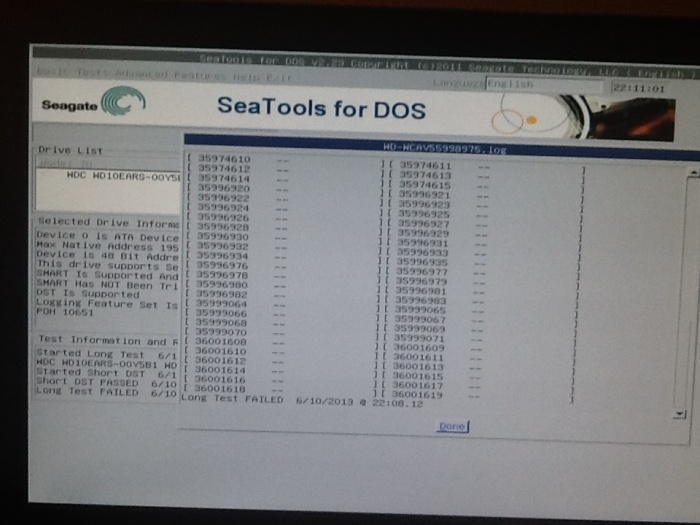
Task: Click log entry 35996932
Action: 222,246
